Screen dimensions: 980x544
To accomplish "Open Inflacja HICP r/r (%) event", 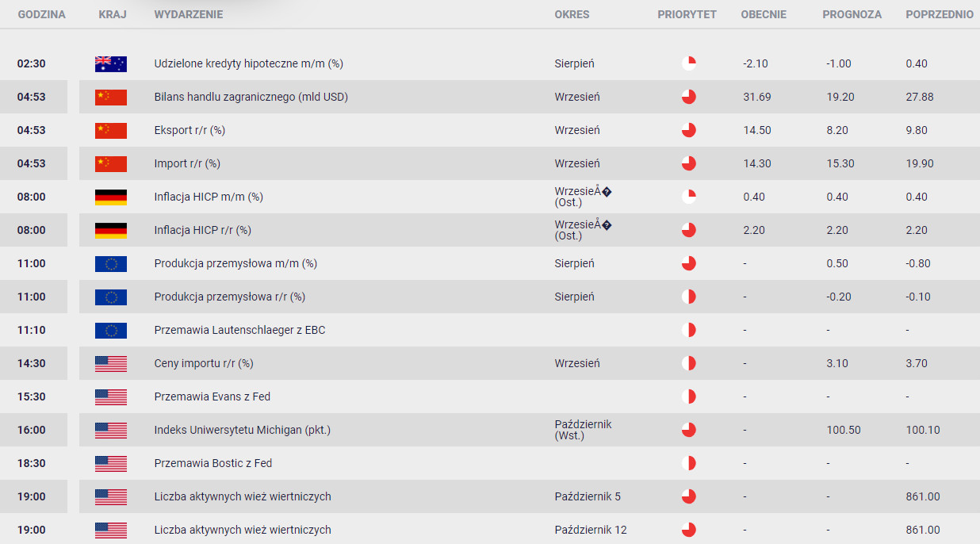I will coord(202,230).
